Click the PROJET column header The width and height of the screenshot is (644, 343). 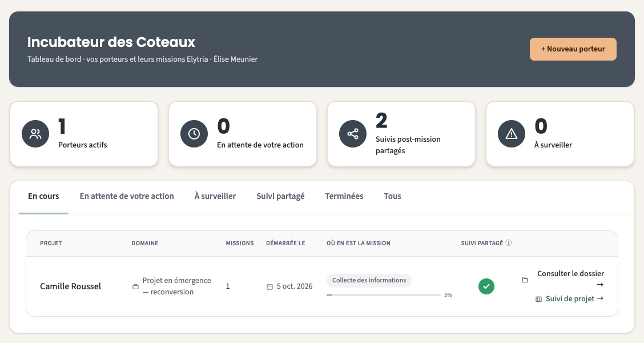point(51,243)
